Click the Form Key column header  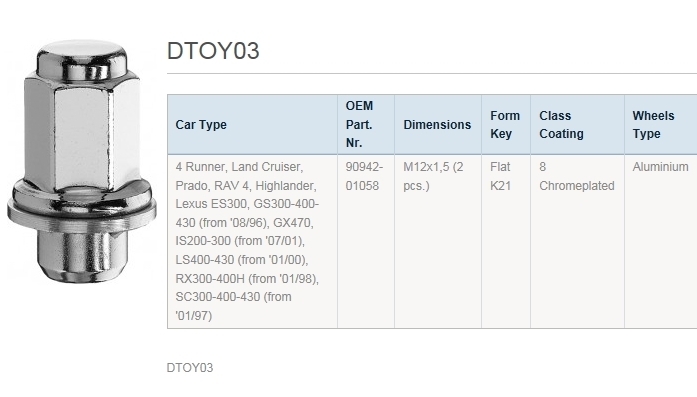click(x=506, y=124)
